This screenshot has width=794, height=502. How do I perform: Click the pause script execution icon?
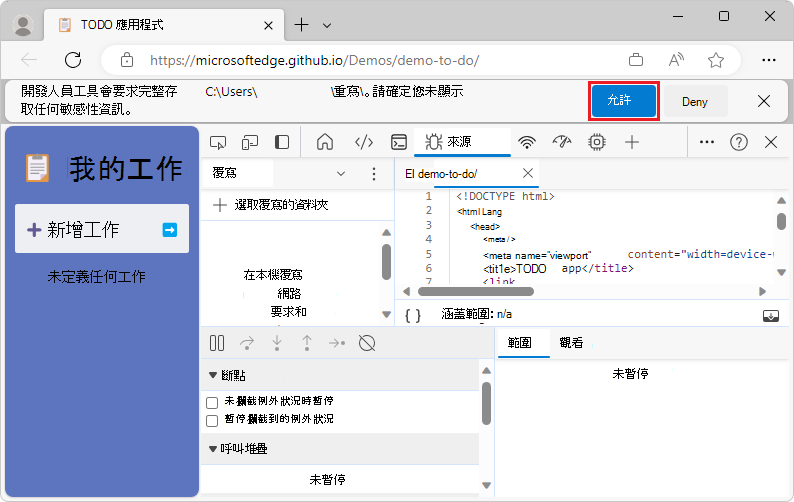click(x=217, y=343)
